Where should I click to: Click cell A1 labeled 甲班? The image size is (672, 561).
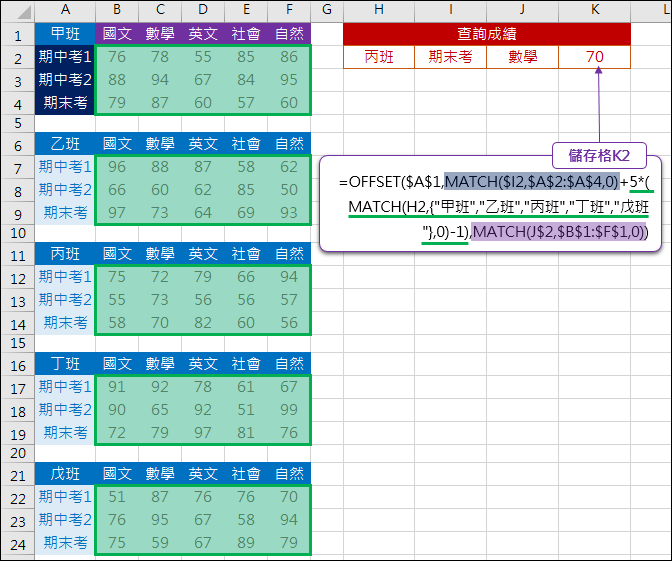[65, 34]
